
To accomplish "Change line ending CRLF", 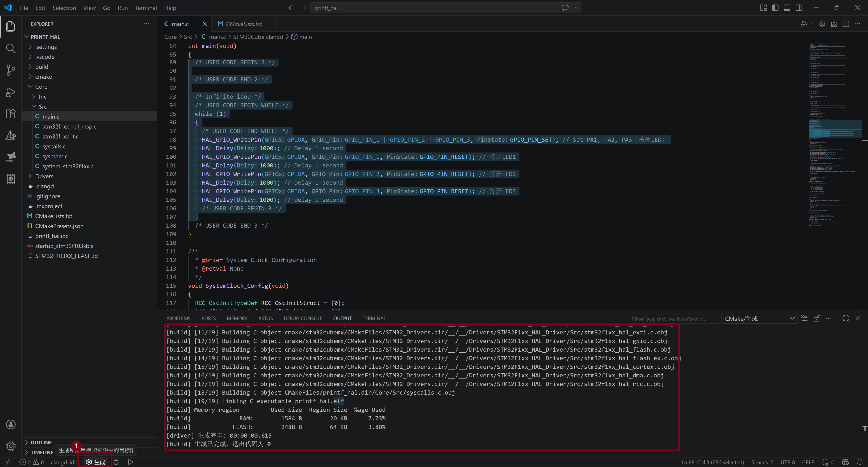I will pos(808,462).
